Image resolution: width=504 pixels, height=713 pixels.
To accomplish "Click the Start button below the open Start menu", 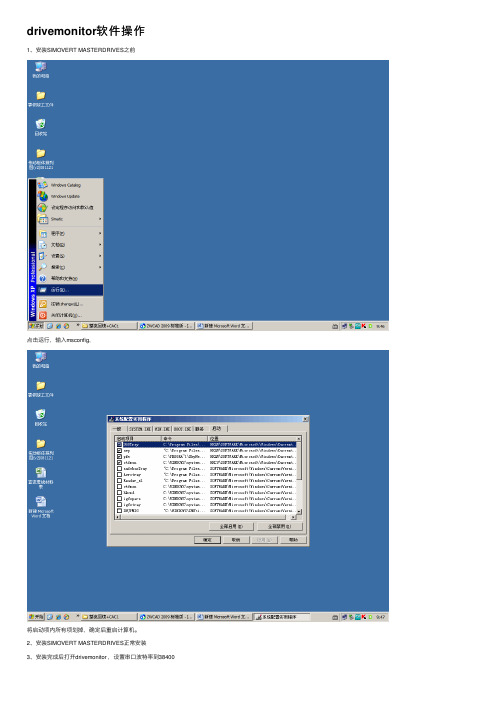I will coord(36,326).
